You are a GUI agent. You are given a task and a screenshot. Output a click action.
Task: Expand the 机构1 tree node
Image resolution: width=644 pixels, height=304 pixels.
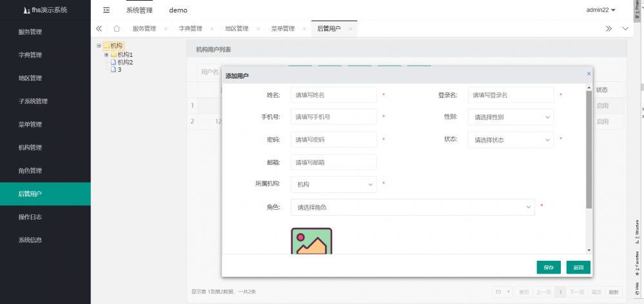[106, 55]
